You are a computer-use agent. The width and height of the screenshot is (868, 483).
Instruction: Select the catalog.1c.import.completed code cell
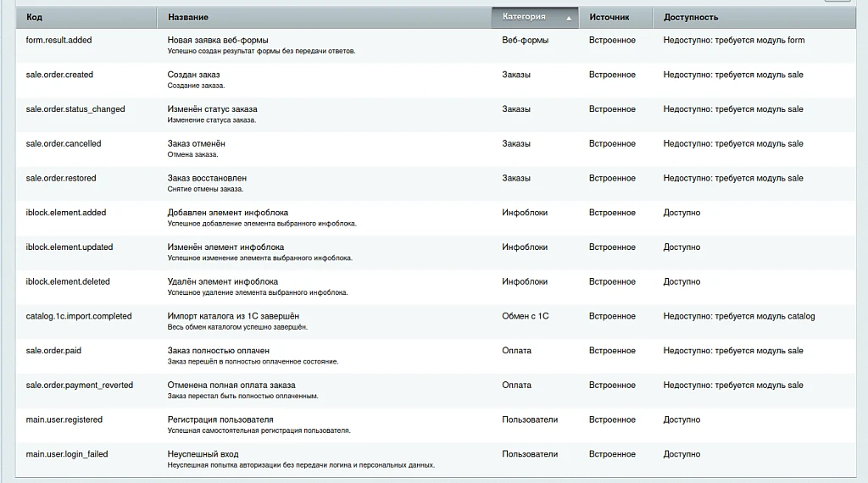tap(79, 316)
